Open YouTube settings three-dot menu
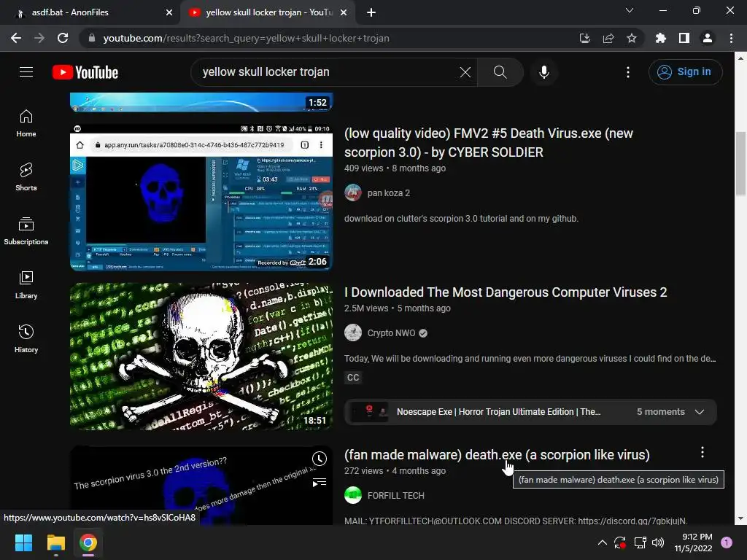This screenshot has height=560, width=747. click(628, 72)
